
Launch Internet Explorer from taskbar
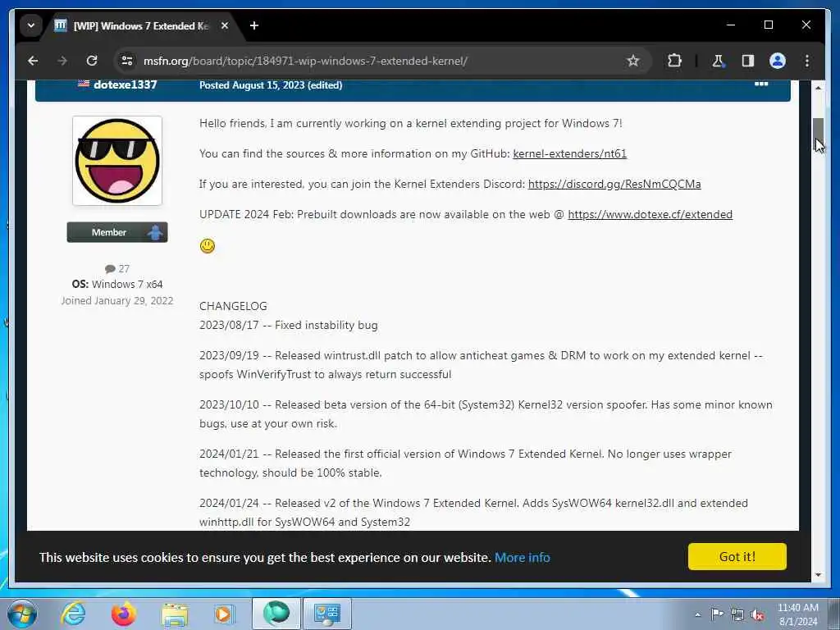[x=73, y=614]
